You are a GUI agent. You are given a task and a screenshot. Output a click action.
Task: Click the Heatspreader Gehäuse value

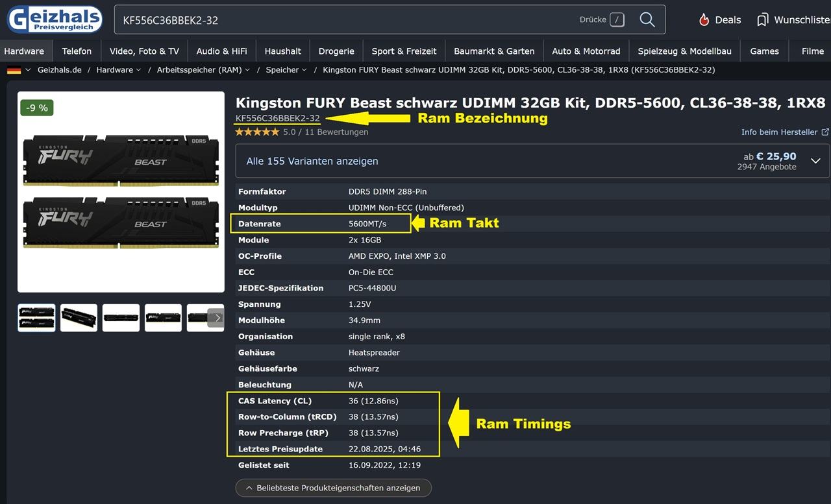point(374,353)
